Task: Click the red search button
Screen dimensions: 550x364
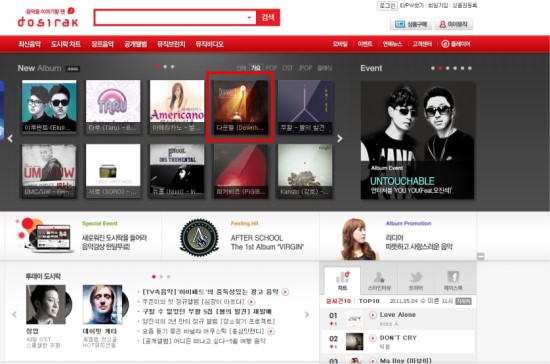Action: (x=268, y=18)
